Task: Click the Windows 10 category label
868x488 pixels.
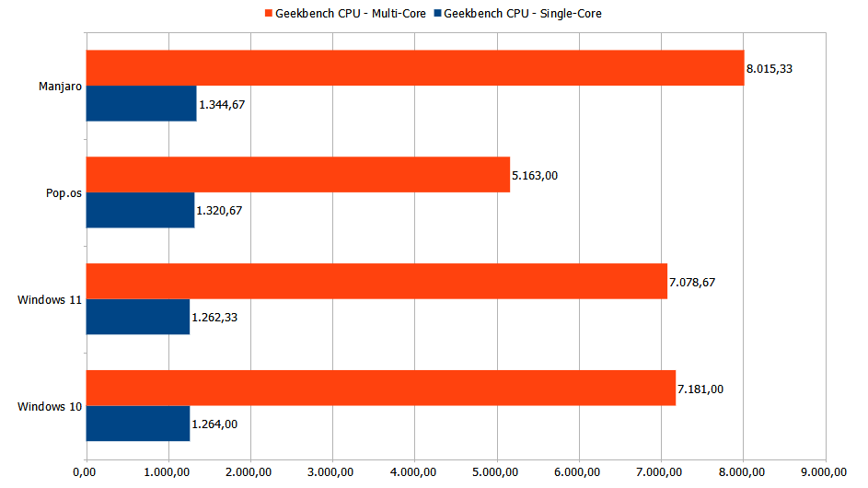Action: [50, 407]
